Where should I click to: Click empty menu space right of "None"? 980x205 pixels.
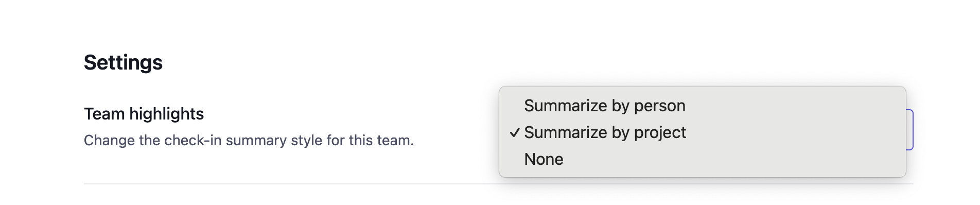click(731, 159)
